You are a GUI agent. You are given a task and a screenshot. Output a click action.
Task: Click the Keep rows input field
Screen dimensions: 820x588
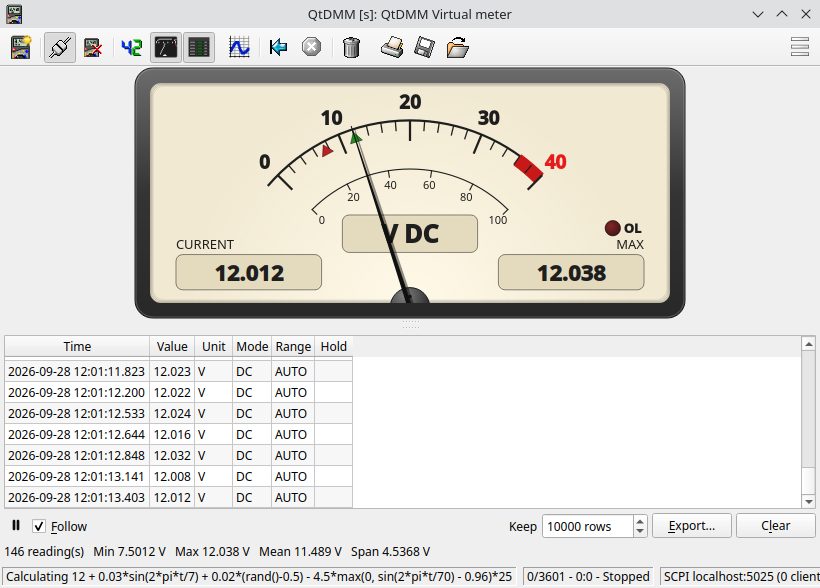588,526
